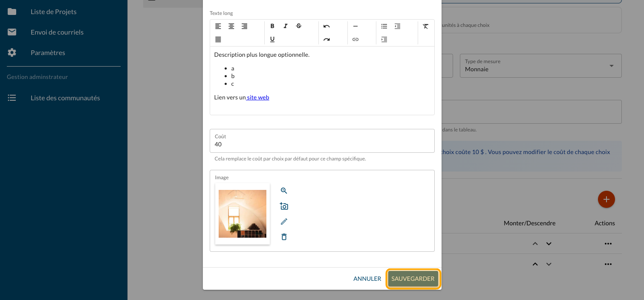This screenshot has height=300, width=644.
Task: Click the undo arrow in editor
Action: (x=326, y=26)
